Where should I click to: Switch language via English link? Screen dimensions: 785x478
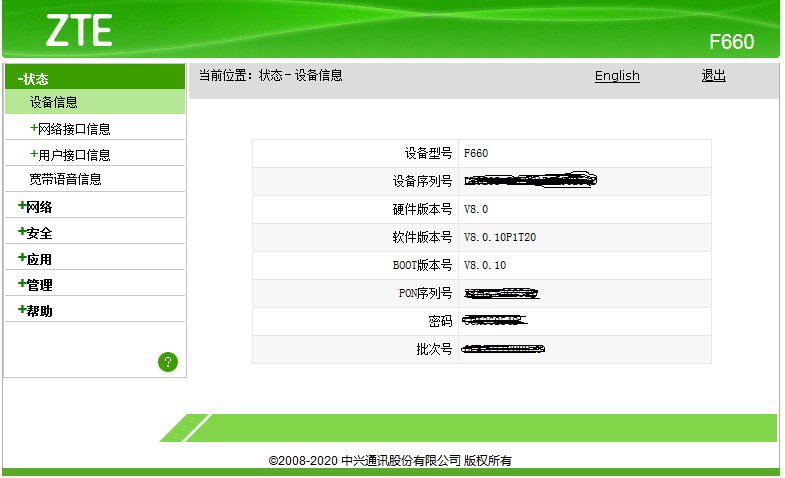617,76
